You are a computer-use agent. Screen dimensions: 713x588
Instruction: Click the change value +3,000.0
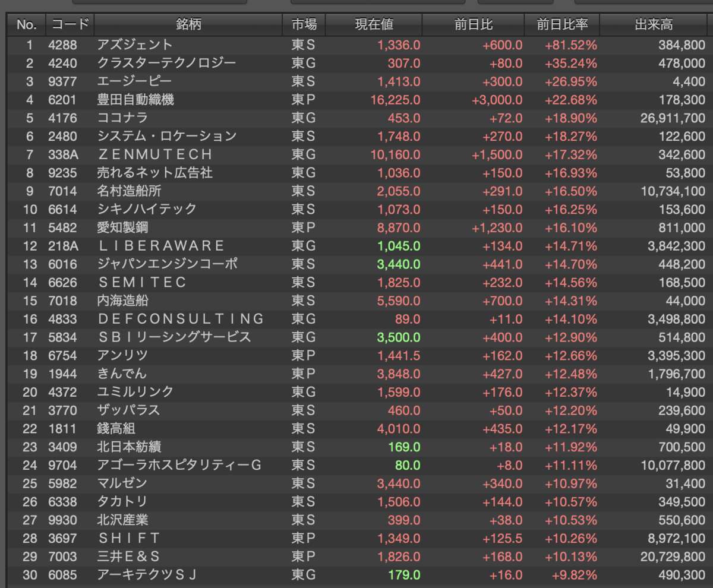coord(497,100)
